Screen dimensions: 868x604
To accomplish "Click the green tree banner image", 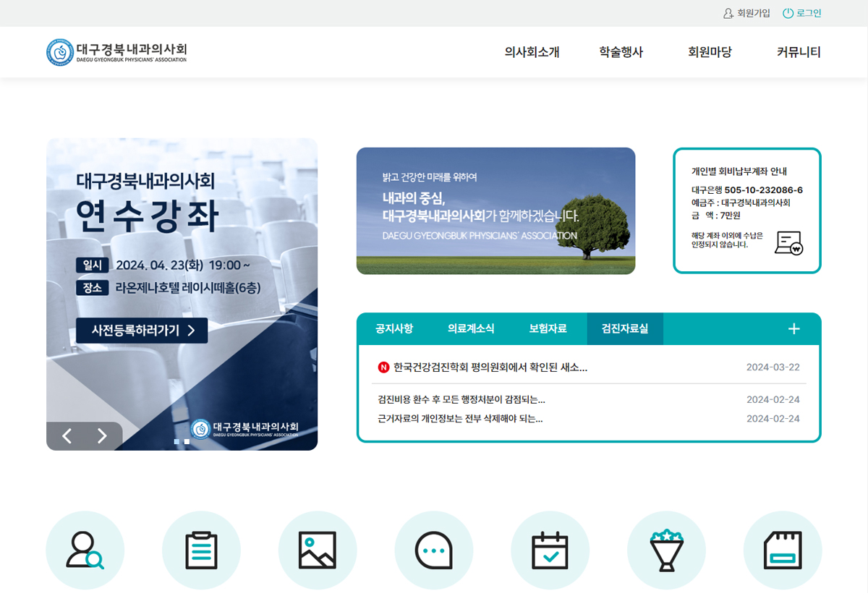I will pos(495,211).
